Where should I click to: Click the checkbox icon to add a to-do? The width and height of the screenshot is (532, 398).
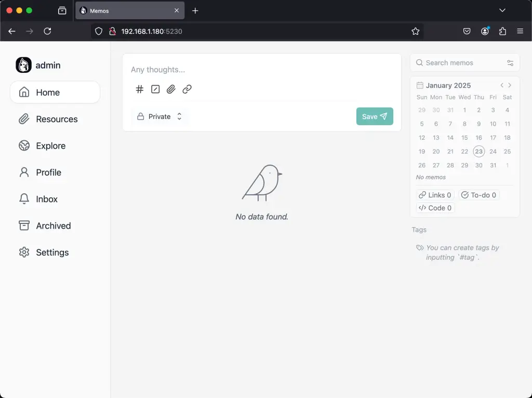point(155,89)
